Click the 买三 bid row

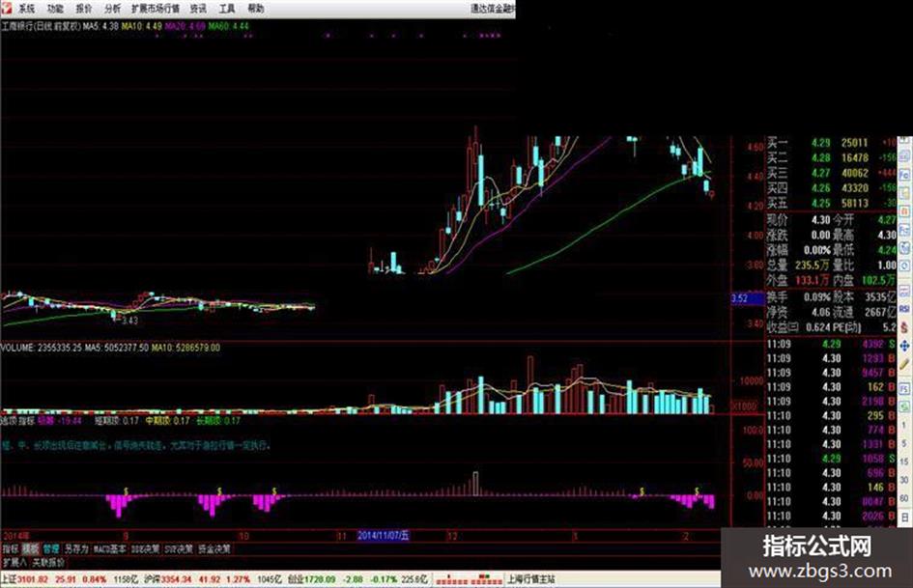(x=830, y=173)
